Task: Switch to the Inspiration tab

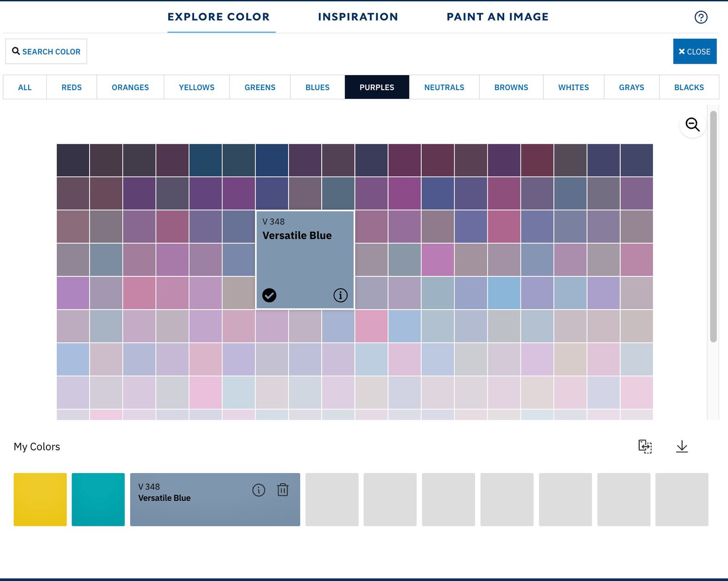Action: click(358, 17)
